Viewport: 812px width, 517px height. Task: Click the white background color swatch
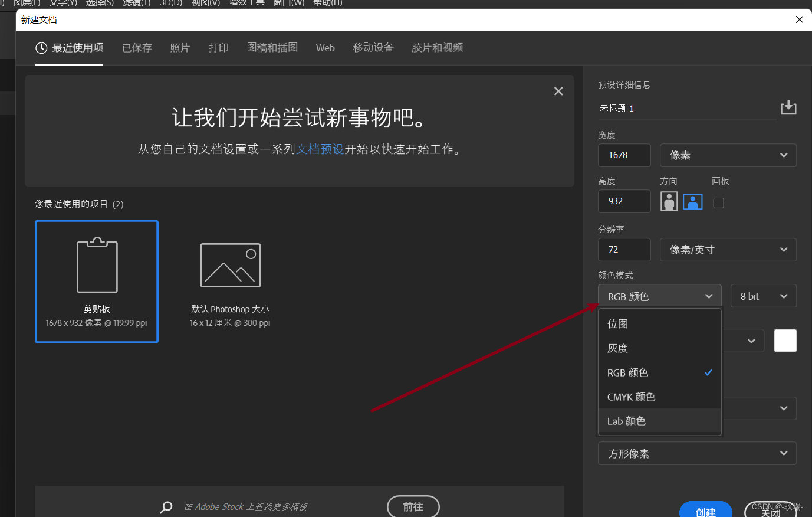click(x=785, y=340)
